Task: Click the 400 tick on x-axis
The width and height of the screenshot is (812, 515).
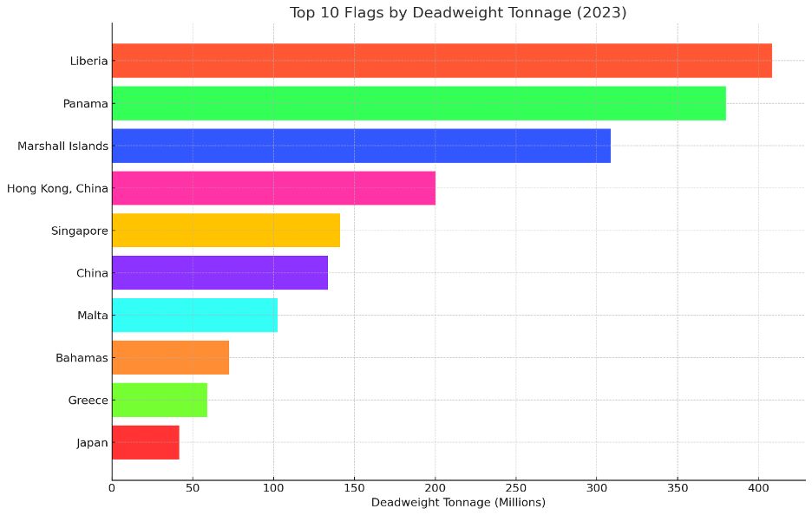Action: pyautogui.click(x=758, y=488)
